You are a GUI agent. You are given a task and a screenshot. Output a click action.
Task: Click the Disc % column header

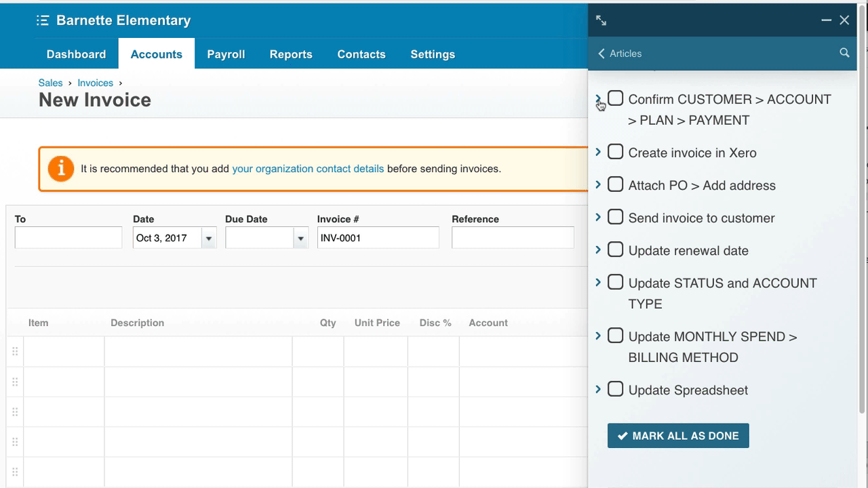(435, 323)
